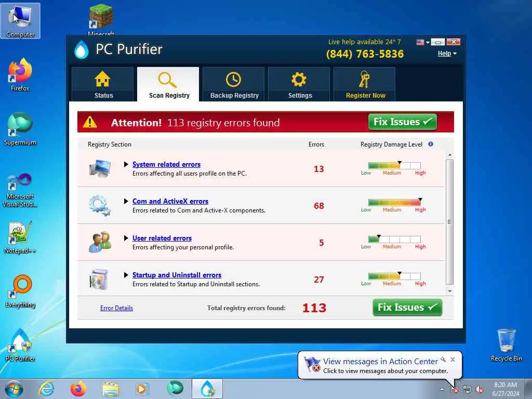Click the registry list scrollbar thumb
532x399 pixels.
click(449, 222)
